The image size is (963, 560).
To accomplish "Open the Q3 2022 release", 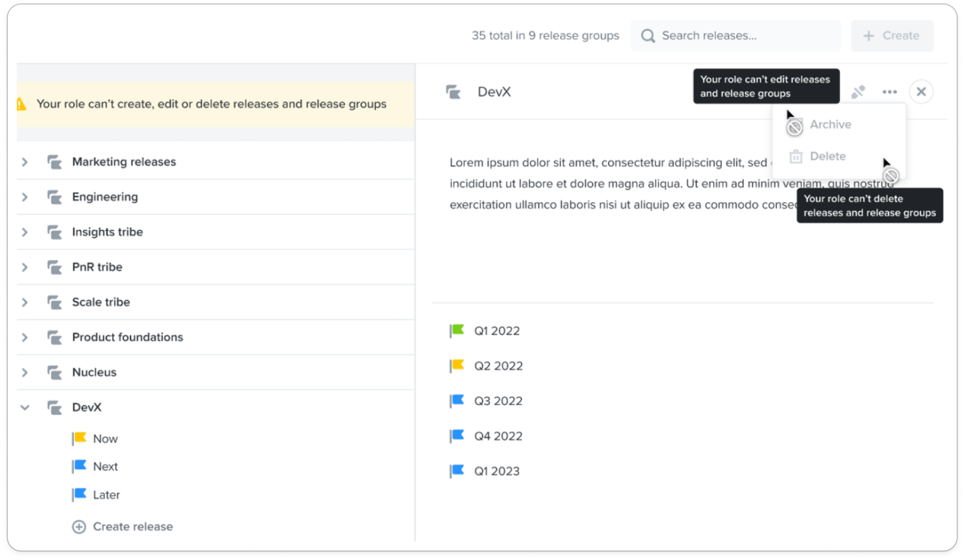I will point(498,401).
